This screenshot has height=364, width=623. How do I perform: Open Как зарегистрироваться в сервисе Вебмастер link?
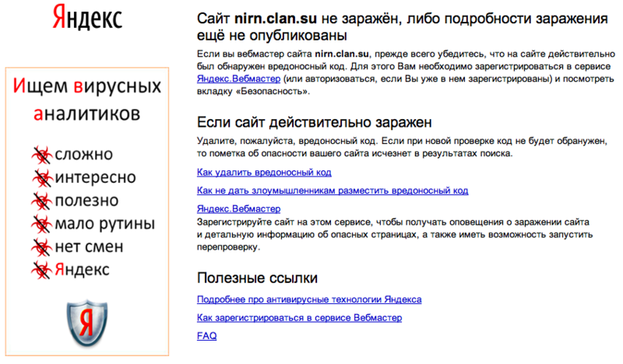pos(299,317)
